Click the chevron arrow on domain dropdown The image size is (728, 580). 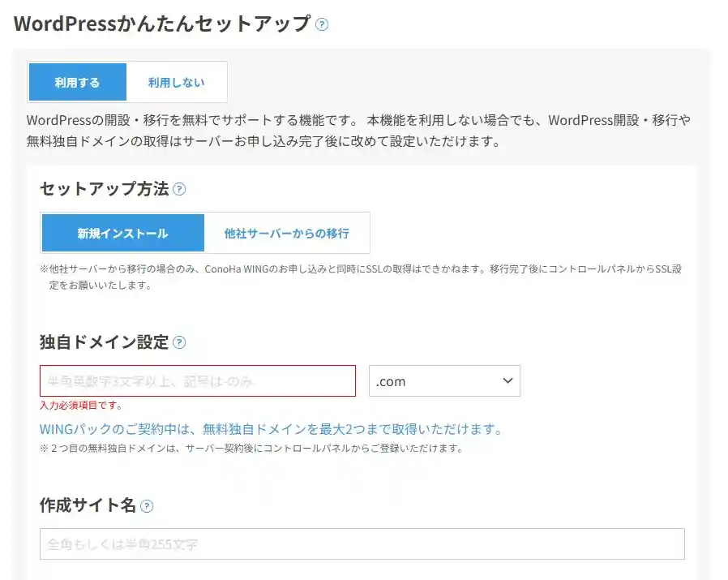[x=507, y=380]
